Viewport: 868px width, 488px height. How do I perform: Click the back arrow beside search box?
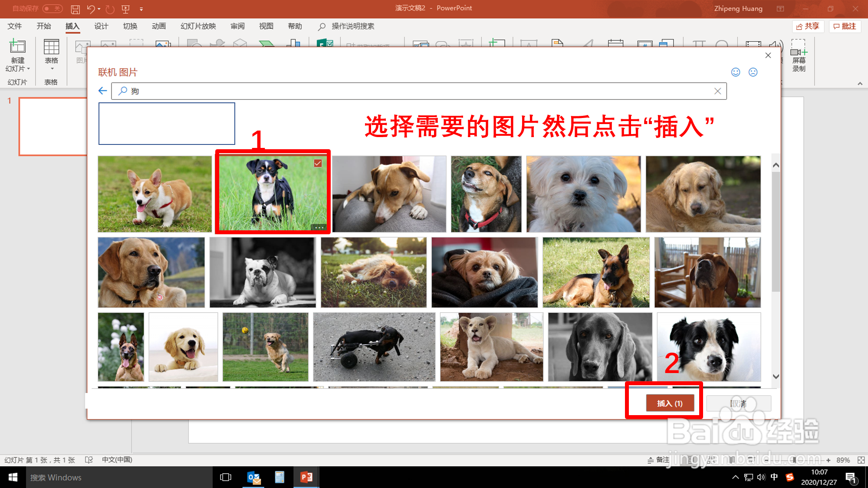coord(102,91)
